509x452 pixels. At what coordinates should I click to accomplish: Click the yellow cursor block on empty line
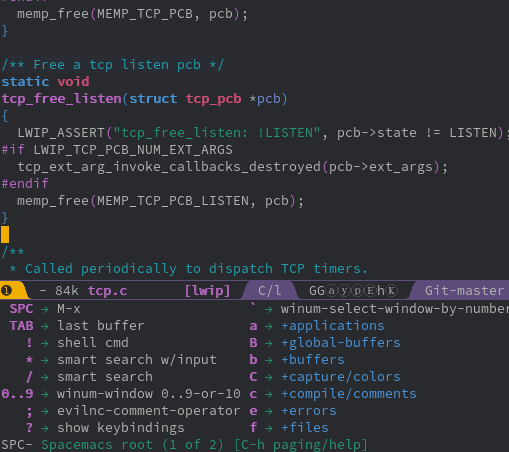(x=5, y=234)
